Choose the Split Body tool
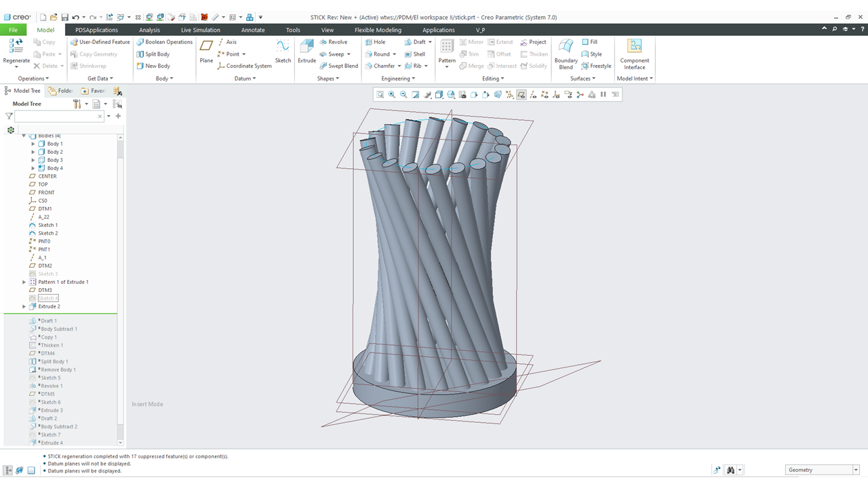 (x=153, y=54)
